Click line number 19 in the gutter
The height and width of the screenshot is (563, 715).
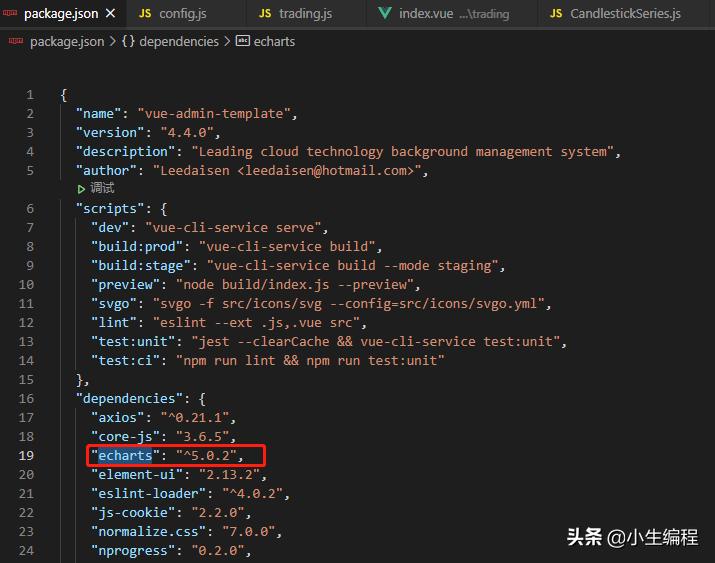click(x=26, y=455)
